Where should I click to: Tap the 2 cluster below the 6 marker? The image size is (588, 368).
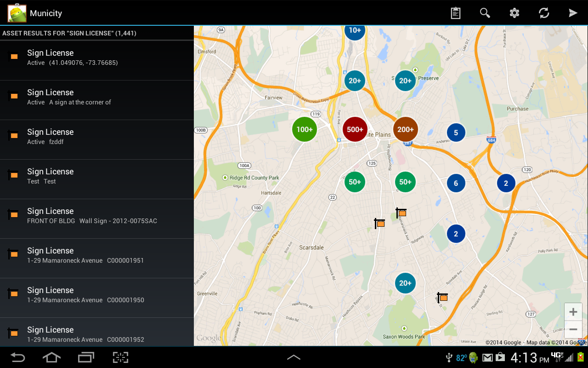[456, 234]
